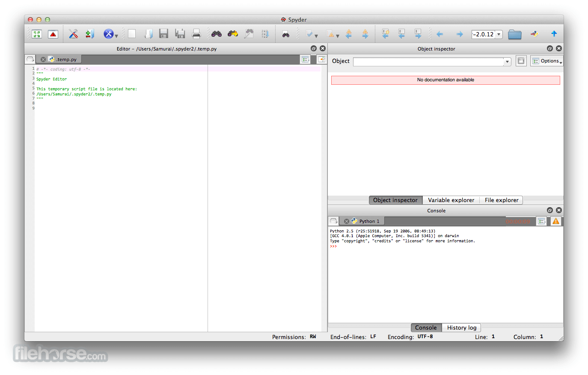
Task: Click the last edit location cursor icon
Action: click(386, 34)
